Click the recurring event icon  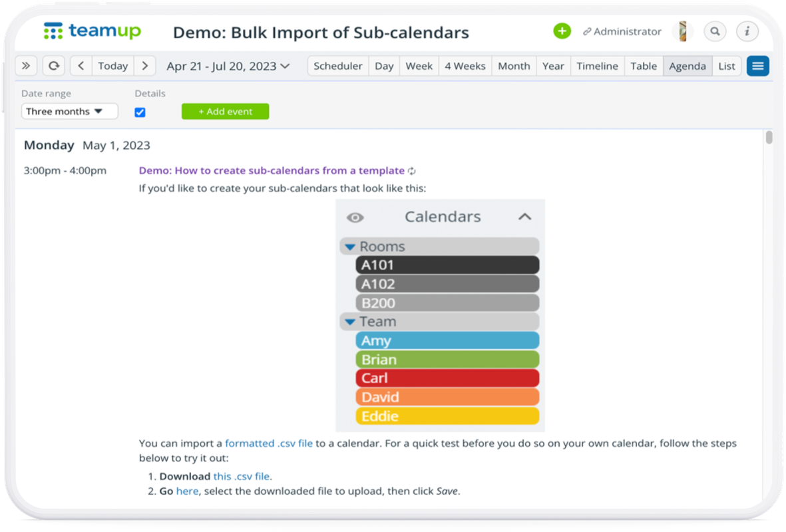[x=411, y=171]
